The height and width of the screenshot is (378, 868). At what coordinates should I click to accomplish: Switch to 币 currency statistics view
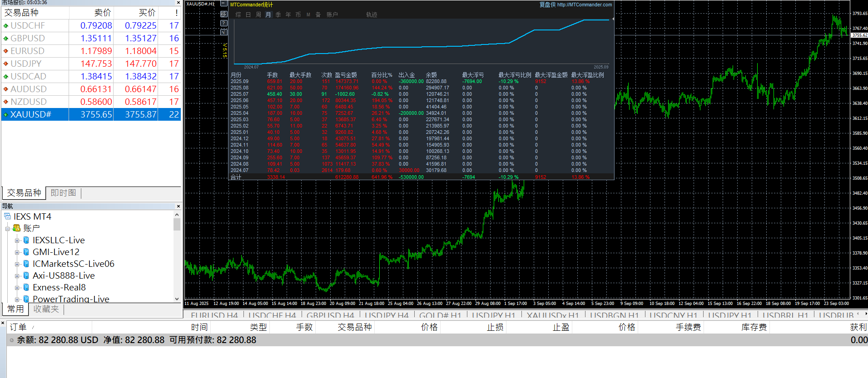[x=298, y=15]
